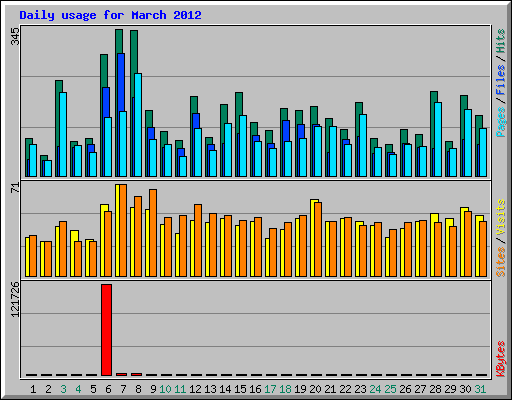Click day label 5 on the x-axis
This screenshot has width=512, height=400.
coord(93,389)
